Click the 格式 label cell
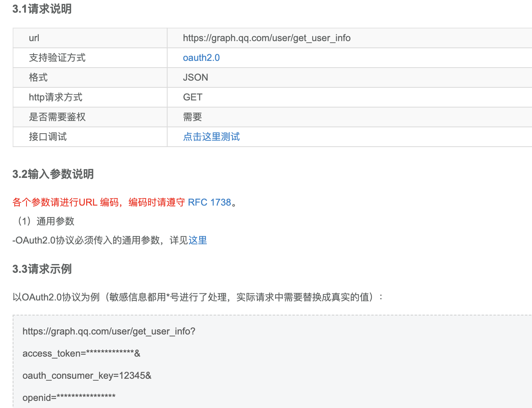 tap(90, 77)
